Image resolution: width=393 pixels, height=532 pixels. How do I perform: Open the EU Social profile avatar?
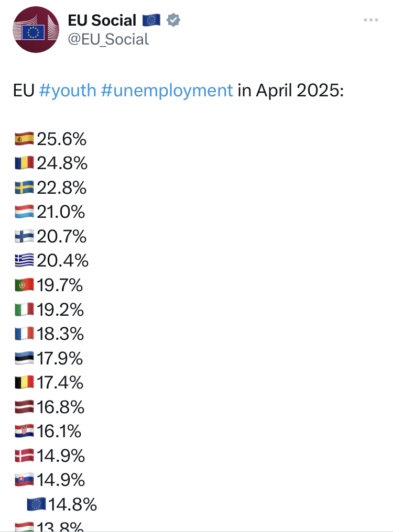(36, 29)
